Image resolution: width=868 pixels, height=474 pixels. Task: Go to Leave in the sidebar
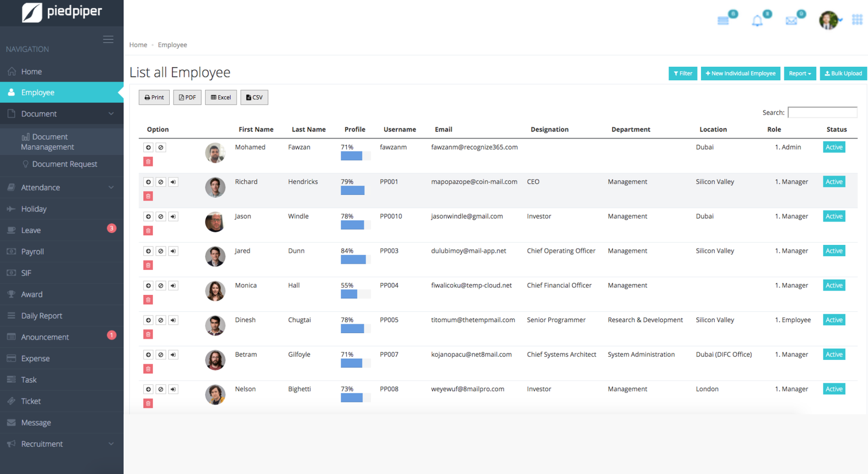coord(31,230)
